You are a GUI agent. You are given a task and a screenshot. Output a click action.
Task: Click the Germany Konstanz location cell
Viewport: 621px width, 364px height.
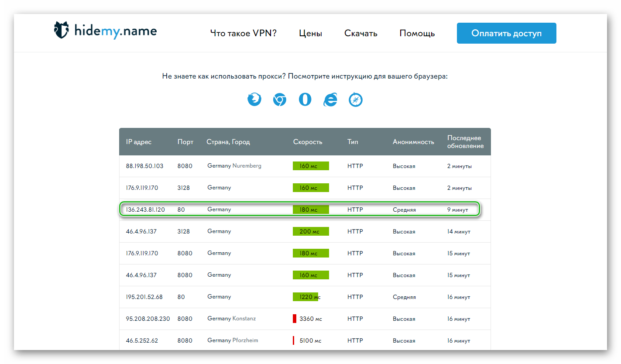point(231,319)
